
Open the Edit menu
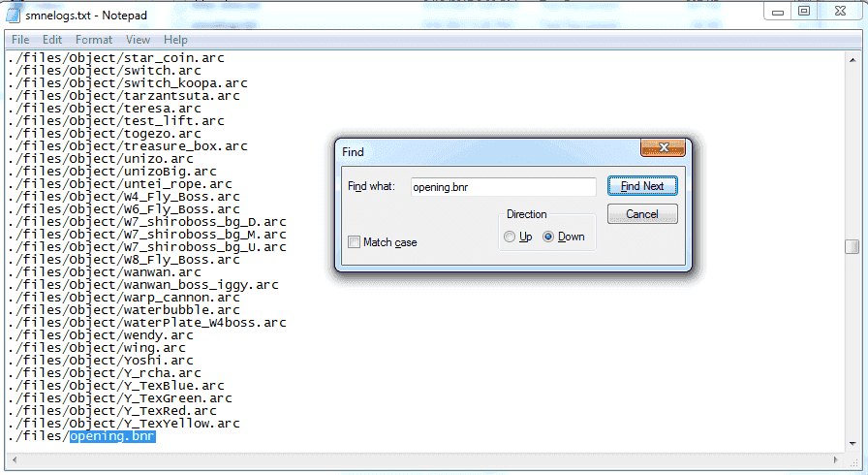[x=52, y=40]
